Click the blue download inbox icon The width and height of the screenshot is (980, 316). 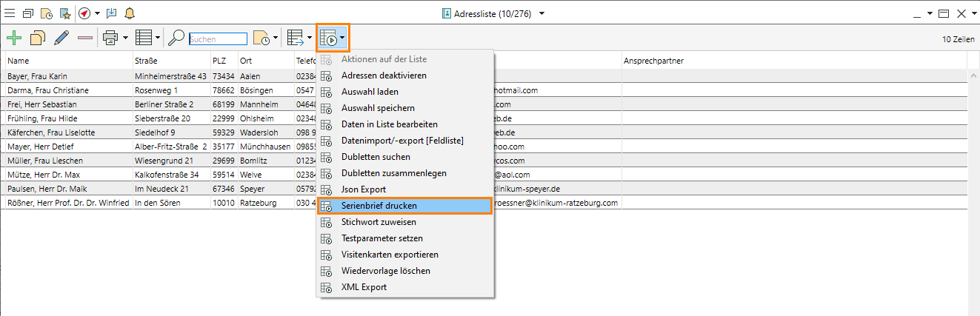(112, 13)
